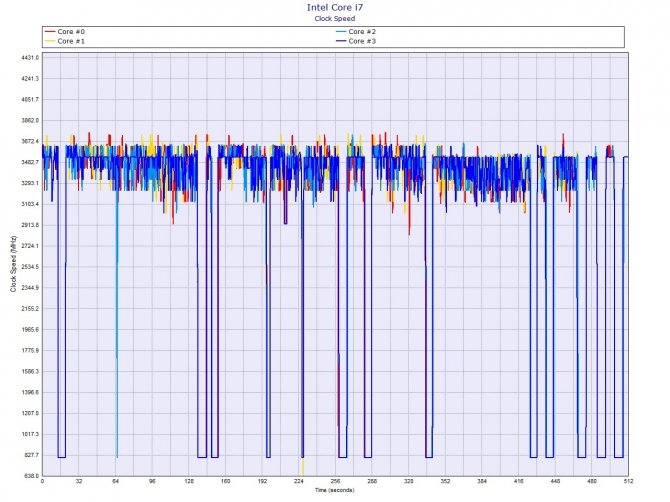Click the 128 x-axis tick label
Image resolution: width=670 pixels, height=502 pixels.
(x=189, y=481)
